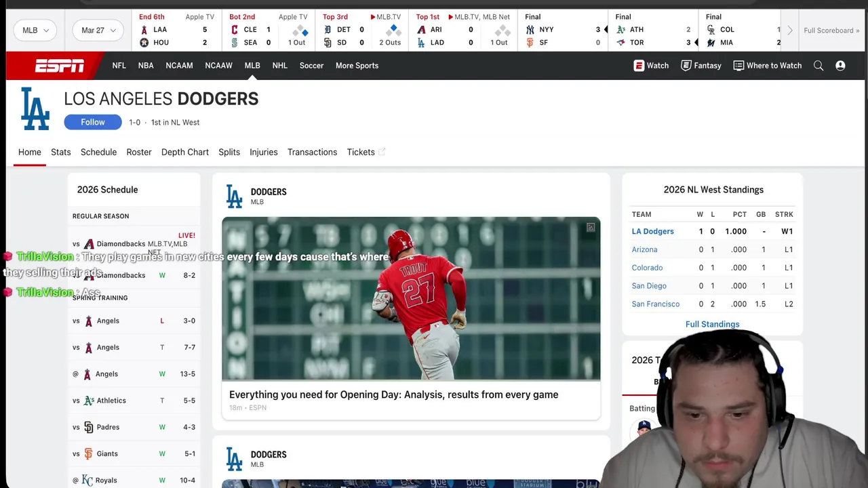
Task: Click San Francisco in standings
Action: coord(656,304)
